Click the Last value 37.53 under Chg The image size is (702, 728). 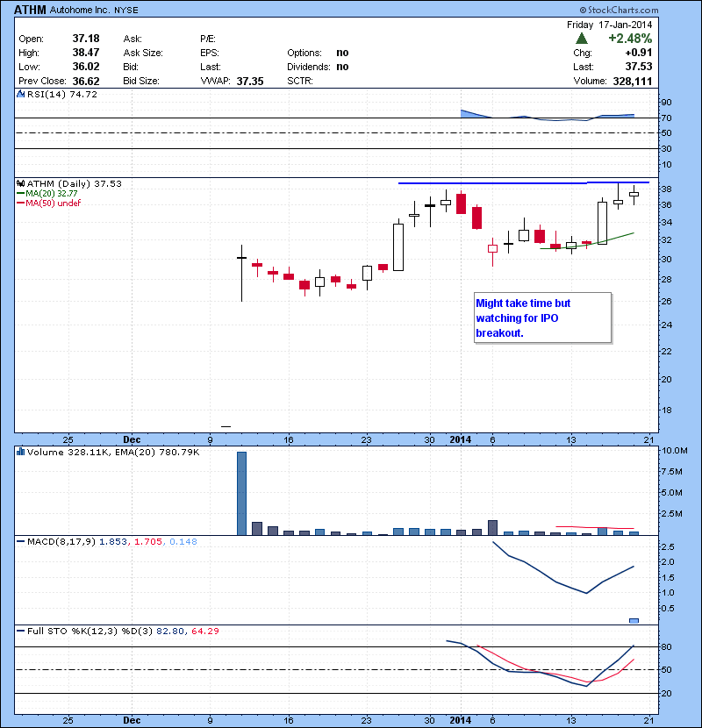[639, 67]
